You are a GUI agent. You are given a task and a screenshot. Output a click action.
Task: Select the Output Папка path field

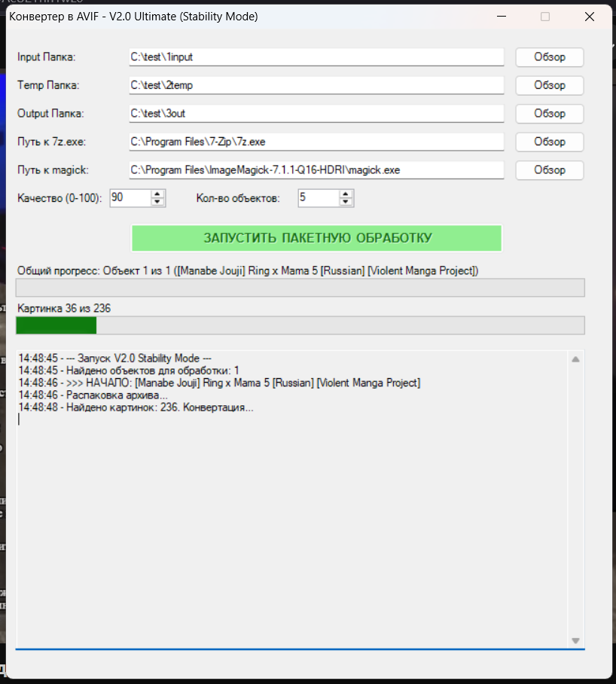pyautogui.click(x=316, y=114)
